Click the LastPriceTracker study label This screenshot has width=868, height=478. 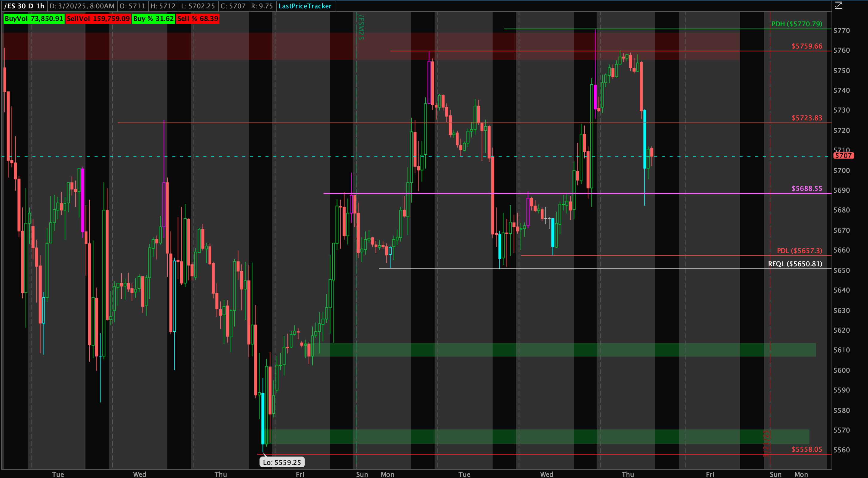(305, 6)
